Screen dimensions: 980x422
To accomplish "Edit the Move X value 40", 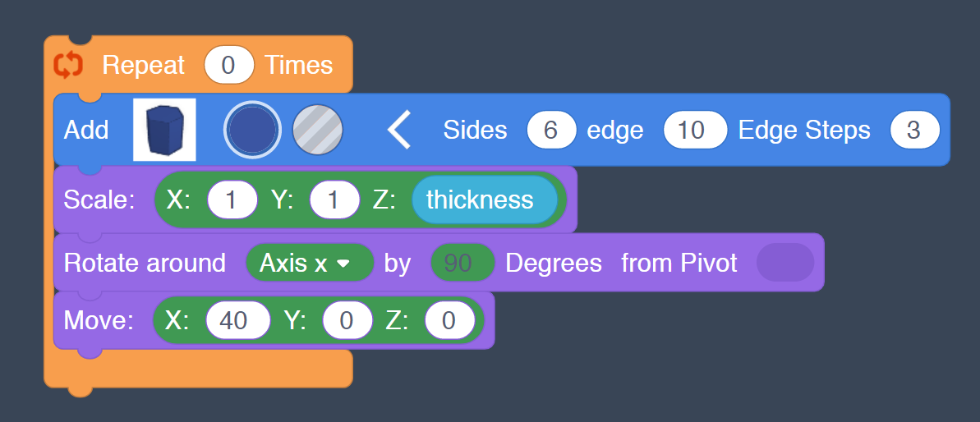I will 237,320.
